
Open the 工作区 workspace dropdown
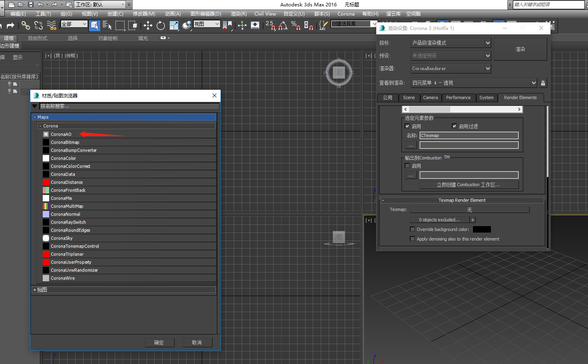(100, 5)
